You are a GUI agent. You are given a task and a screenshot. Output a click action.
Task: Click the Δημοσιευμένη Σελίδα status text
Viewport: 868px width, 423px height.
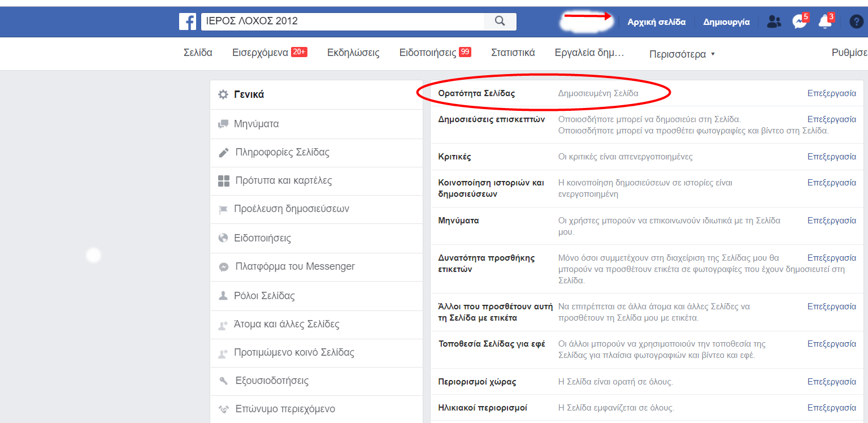click(x=598, y=93)
